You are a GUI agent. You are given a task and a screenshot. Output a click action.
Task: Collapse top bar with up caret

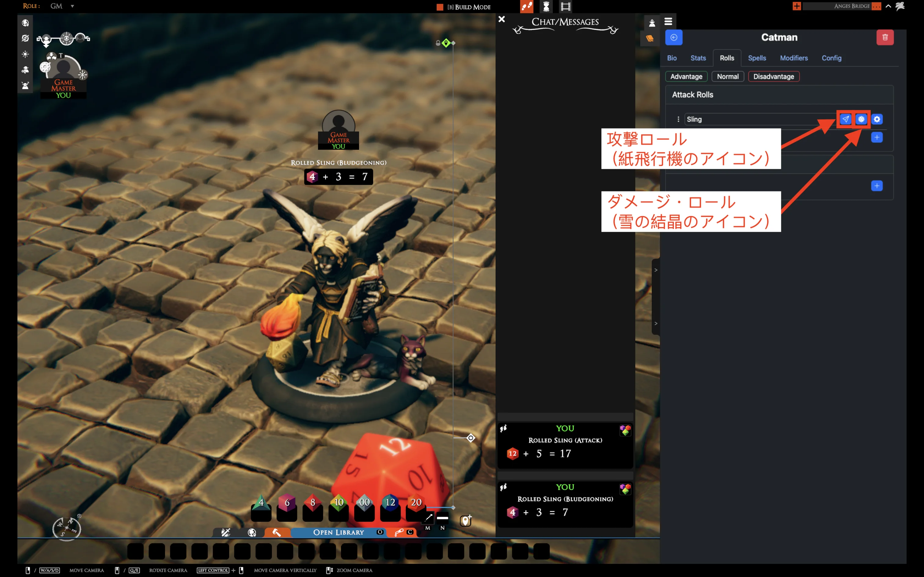tap(888, 6)
